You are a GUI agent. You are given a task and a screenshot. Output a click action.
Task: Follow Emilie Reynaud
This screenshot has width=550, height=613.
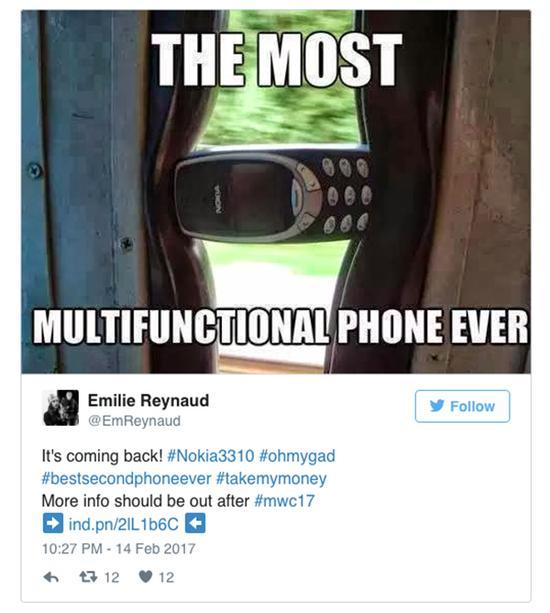click(462, 406)
